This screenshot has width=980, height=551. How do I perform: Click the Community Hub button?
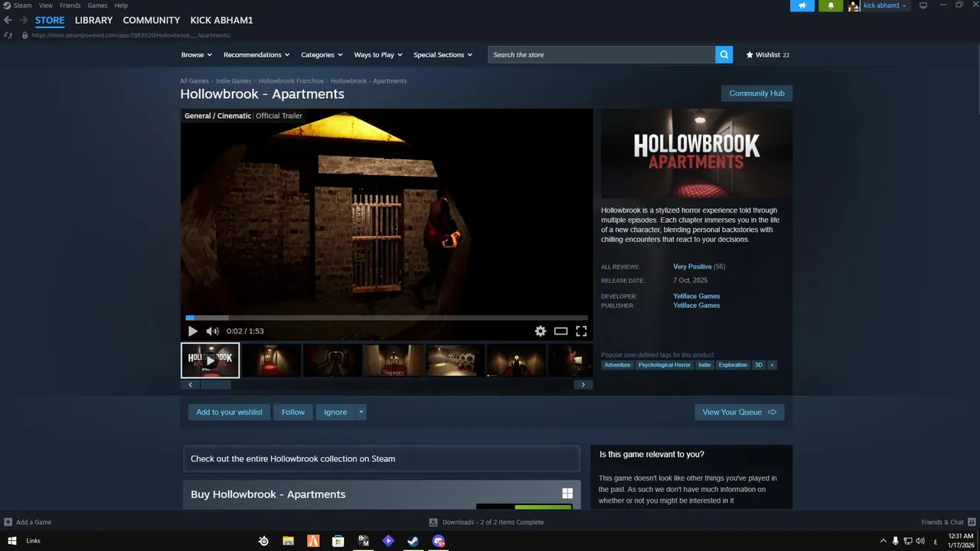756,93
